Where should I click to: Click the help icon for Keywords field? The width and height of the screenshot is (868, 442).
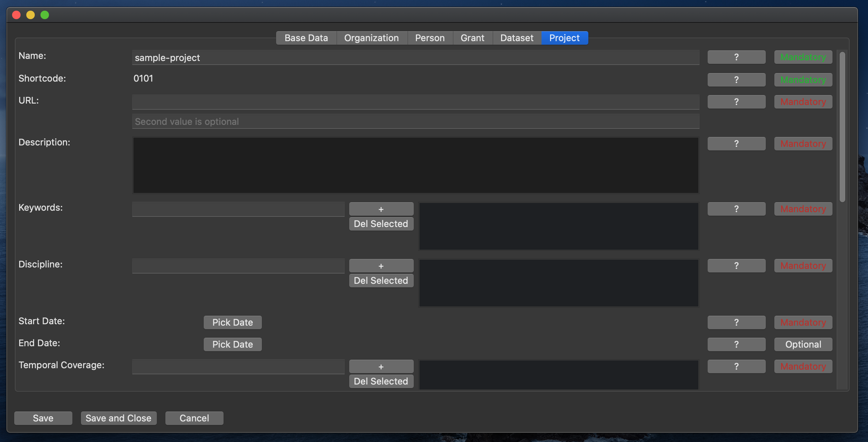736,209
